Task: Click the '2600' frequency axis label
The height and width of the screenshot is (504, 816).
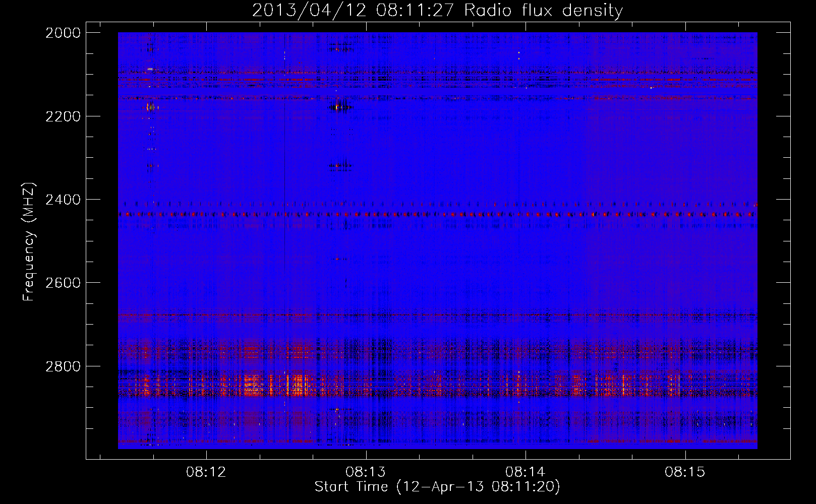Action: pyautogui.click(x=63, y=283)
